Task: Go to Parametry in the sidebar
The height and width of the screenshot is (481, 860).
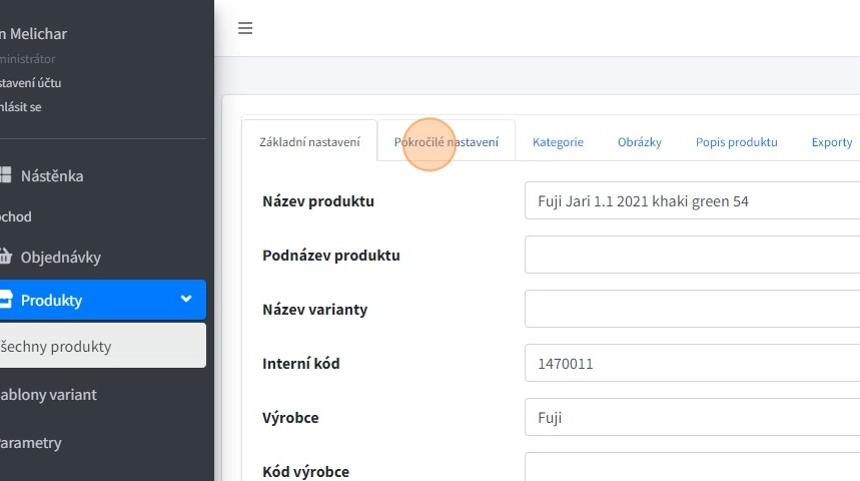Action: (x=30, y=443)
